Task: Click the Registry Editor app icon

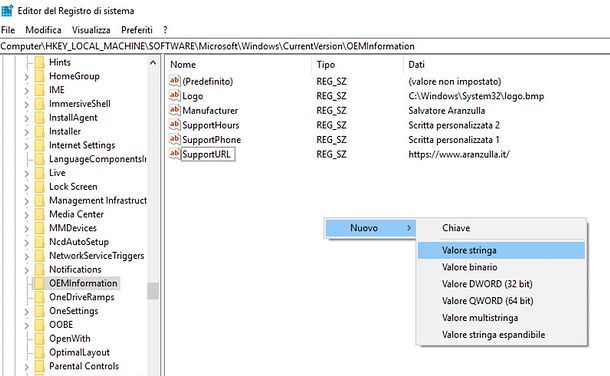Action: tap(7, 10)
